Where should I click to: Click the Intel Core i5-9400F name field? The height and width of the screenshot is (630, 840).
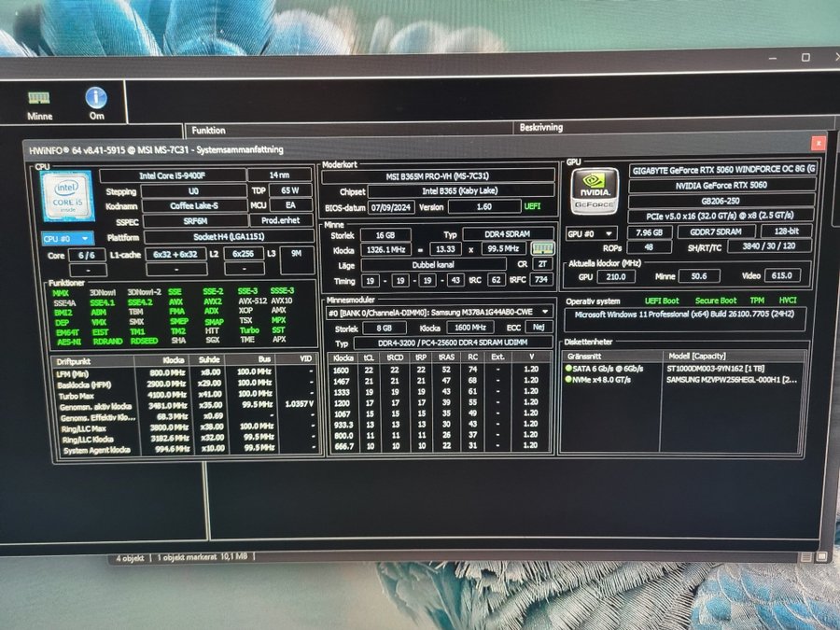[171, 175]
